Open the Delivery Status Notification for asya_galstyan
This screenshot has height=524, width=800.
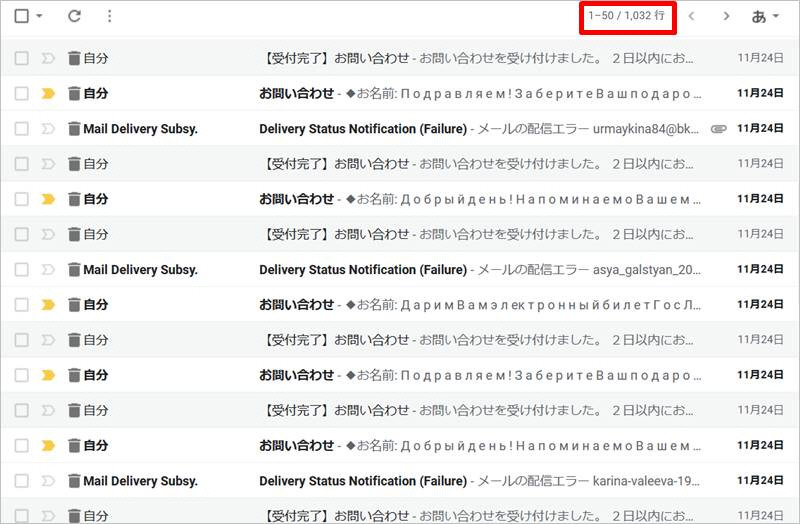point(362,270)
